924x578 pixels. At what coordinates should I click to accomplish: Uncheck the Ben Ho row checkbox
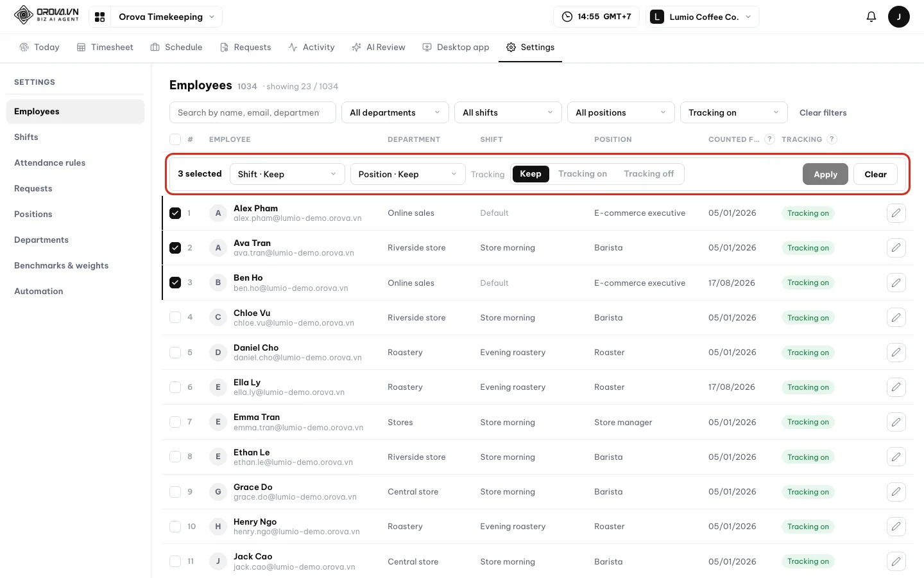coord(175,283)
